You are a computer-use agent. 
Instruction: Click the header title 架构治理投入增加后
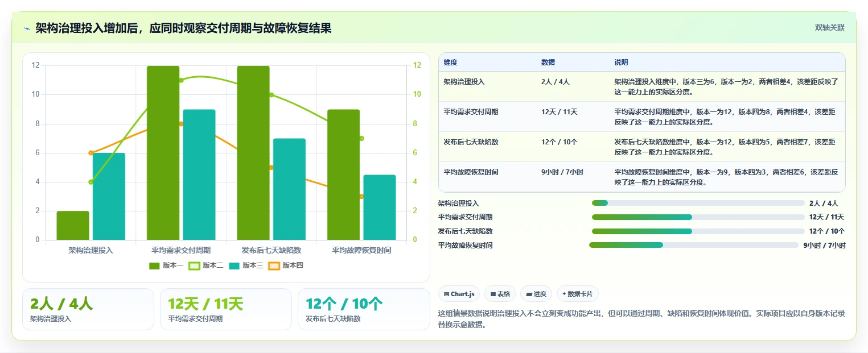point(183,28)
